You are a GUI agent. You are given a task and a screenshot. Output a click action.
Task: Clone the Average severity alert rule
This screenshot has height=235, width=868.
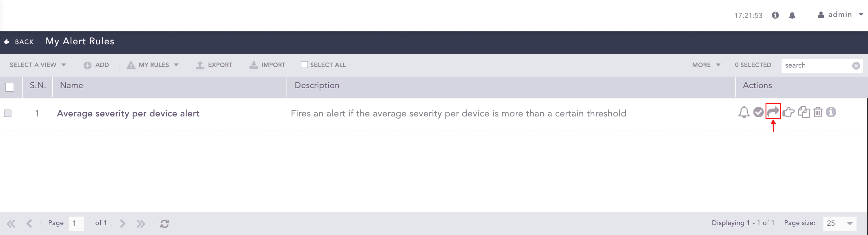point(804,112)
